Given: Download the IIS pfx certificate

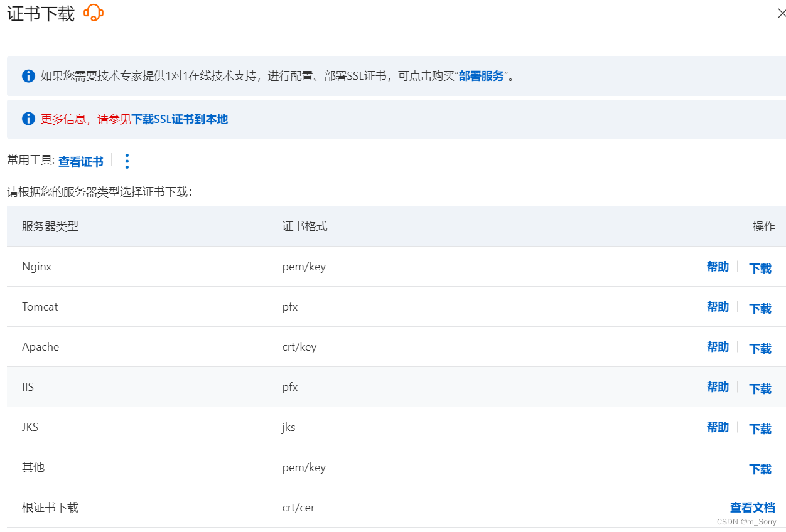Looking at the screenshot, I should point(760,388).
